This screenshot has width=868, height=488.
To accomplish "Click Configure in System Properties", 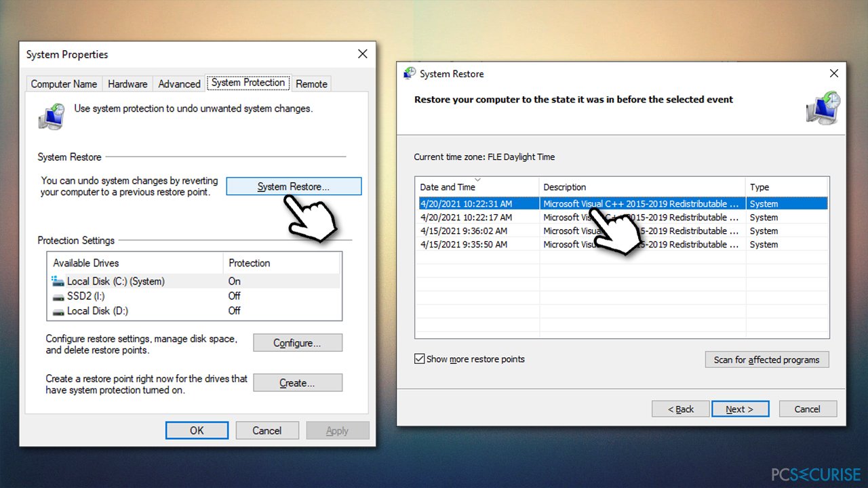I will (298, 343).
